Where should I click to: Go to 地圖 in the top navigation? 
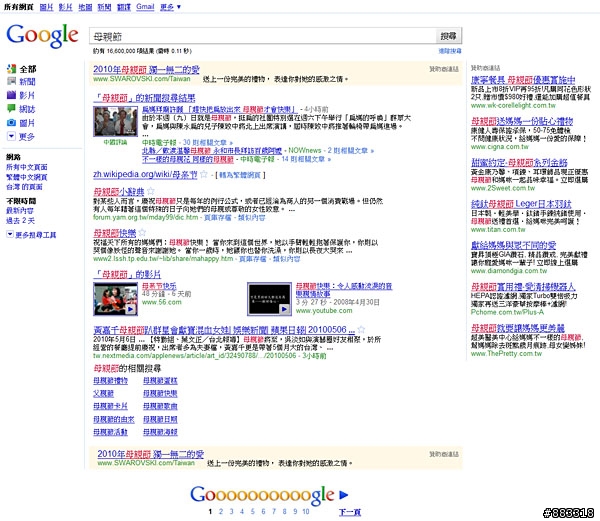85,7
